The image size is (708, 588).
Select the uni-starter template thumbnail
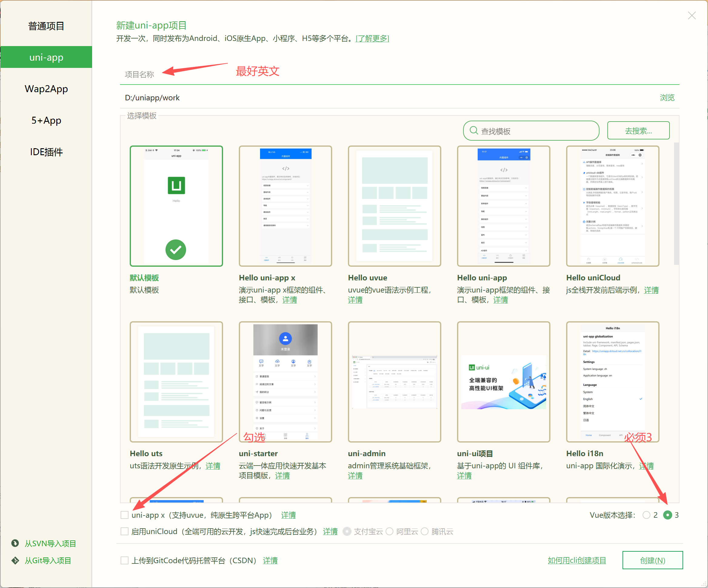(285, 382)
